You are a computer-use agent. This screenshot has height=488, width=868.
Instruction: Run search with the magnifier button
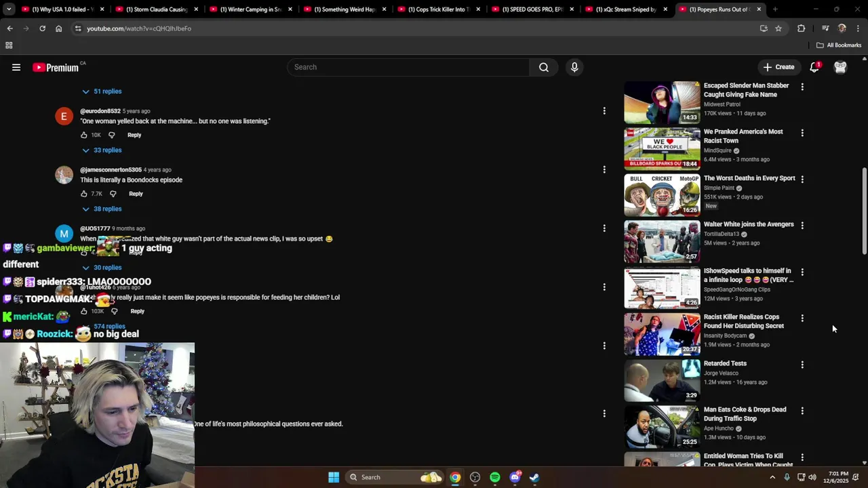click(x=544, y=67)
